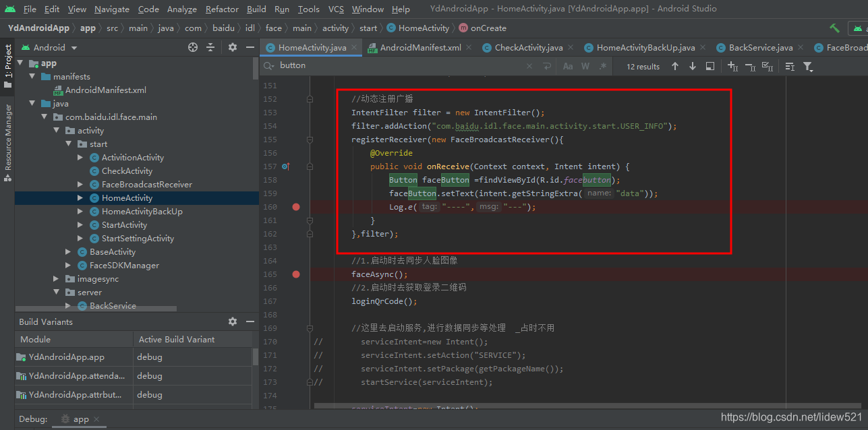Viewport: 868px width, 430px height.
Task: Click YdAndroidApp in the breadcrumb bar
Action: pyautogui.click(x=38, y=28)
